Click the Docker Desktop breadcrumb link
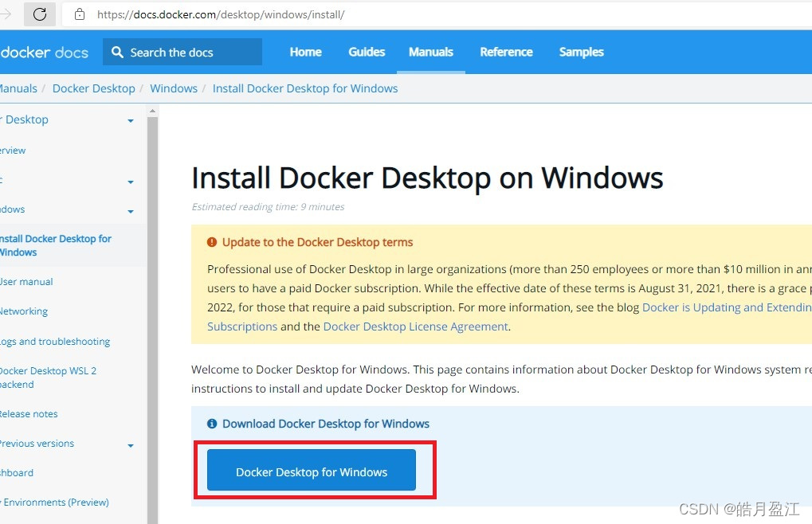 (x=93, y=88)
